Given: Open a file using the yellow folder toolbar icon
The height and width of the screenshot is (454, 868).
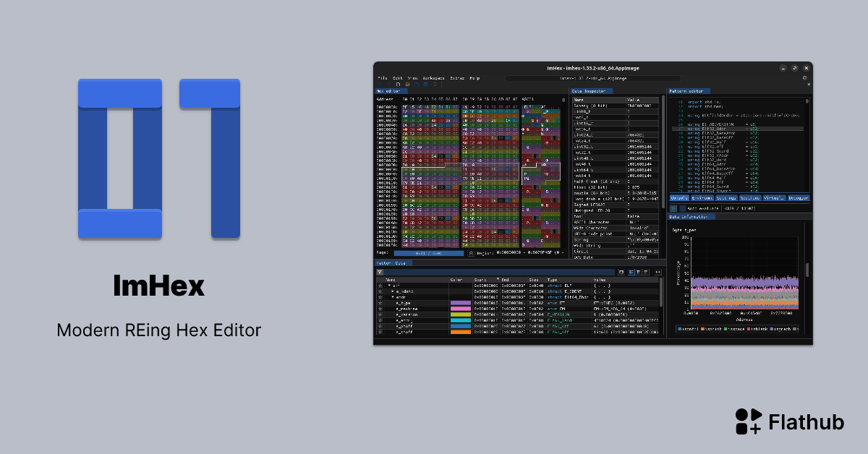Looking at the screenshot, I should [x=407, y=84].
